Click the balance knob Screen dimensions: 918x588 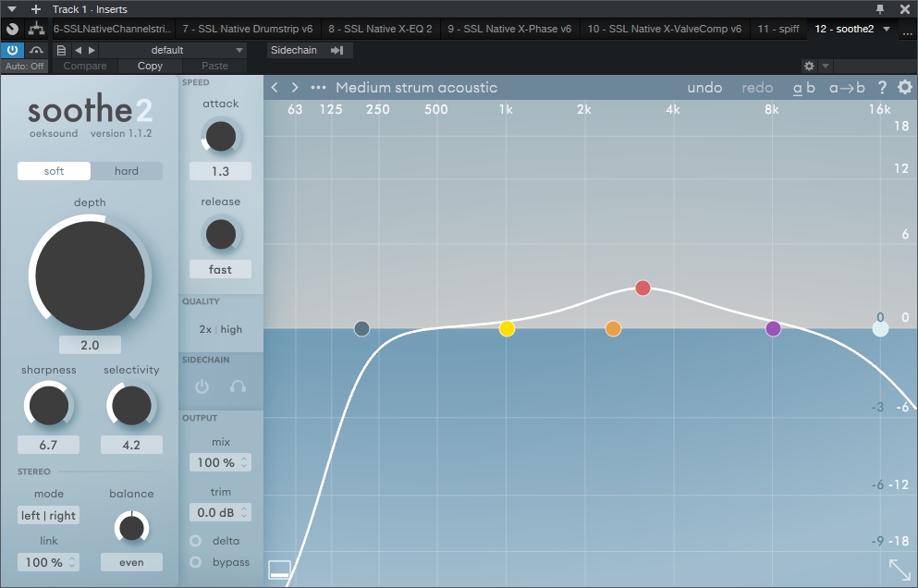(131, 528)
